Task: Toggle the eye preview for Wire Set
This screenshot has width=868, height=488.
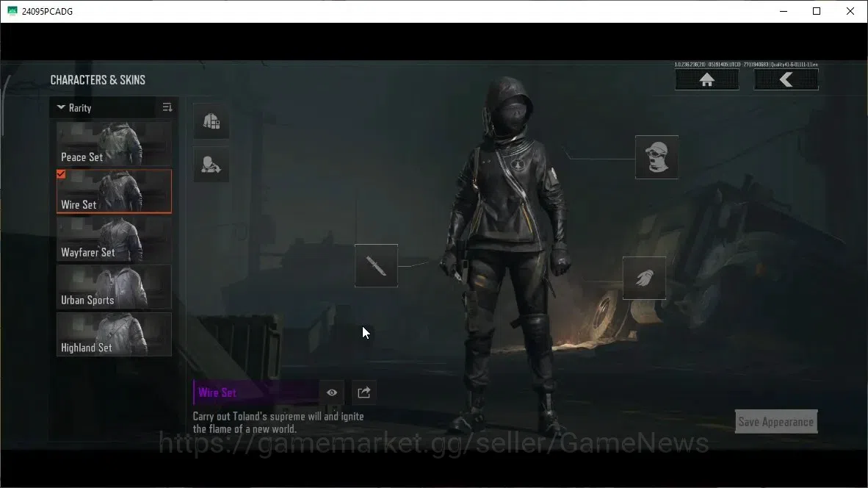Action: click(x=332, y=392)
